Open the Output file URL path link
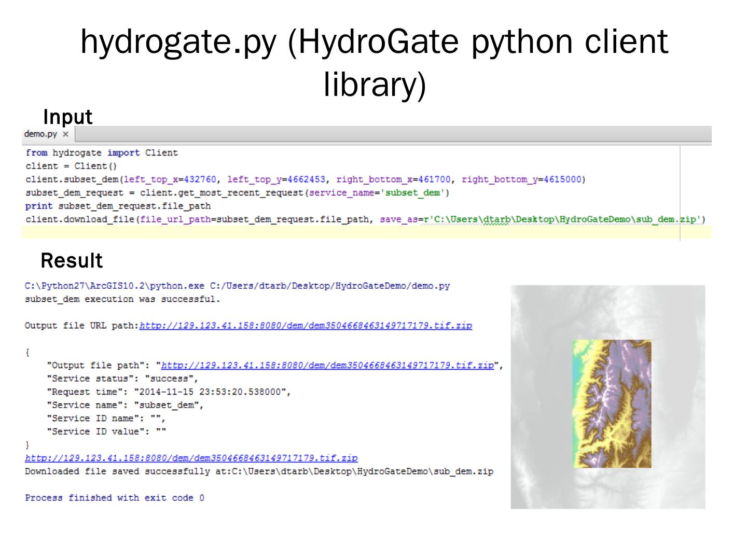Image resolution: width=747 pixels, height=560 pixels. click(x=306, y=326)
